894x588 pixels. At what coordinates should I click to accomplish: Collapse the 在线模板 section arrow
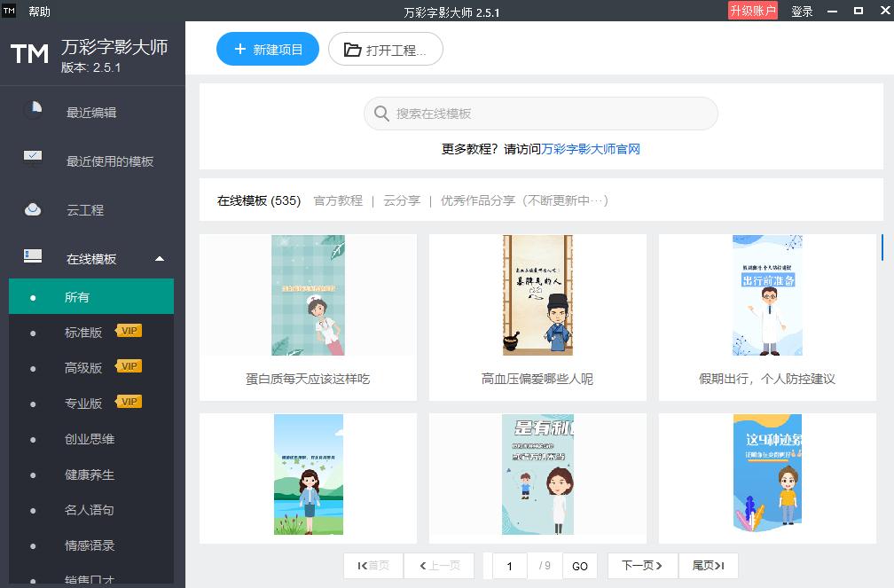pos(160,259)
